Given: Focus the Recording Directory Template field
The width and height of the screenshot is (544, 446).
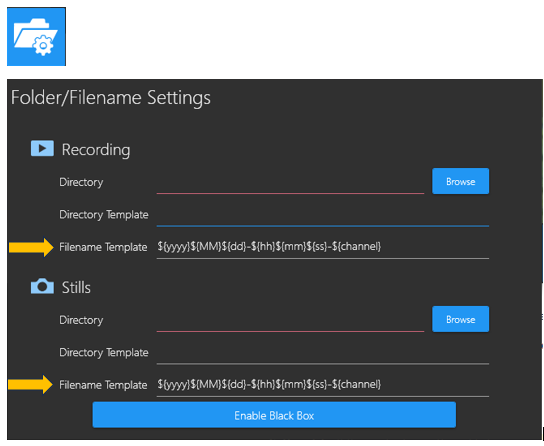Looking at the screenshot, I should pos(323,215).
